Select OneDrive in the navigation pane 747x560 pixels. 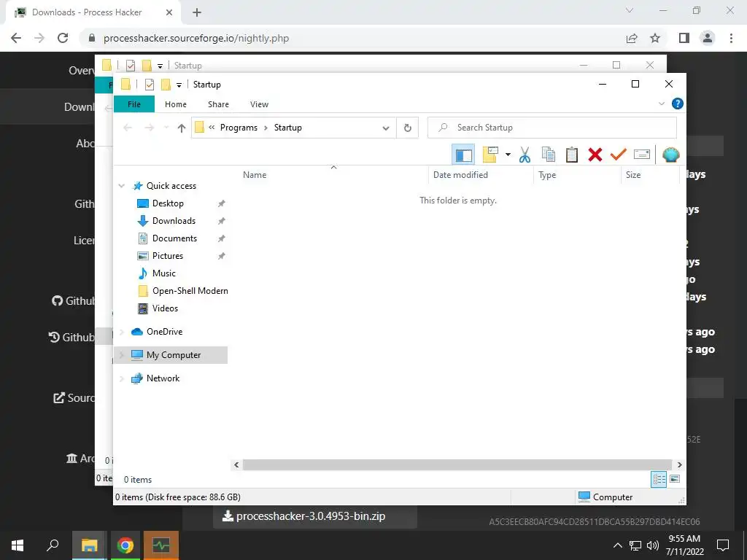(164, 332)
